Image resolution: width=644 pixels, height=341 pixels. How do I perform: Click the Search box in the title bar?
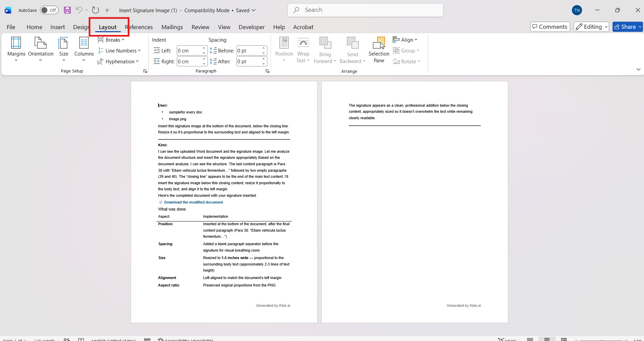(x=365, y=10)
